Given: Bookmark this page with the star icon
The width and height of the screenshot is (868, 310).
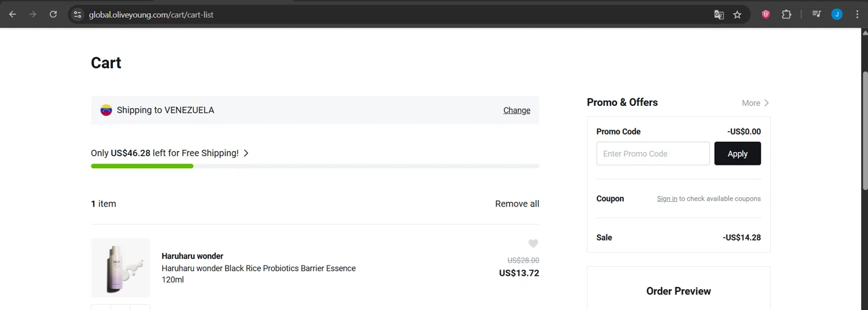Looking at the screenshot, I should [737, 14].
